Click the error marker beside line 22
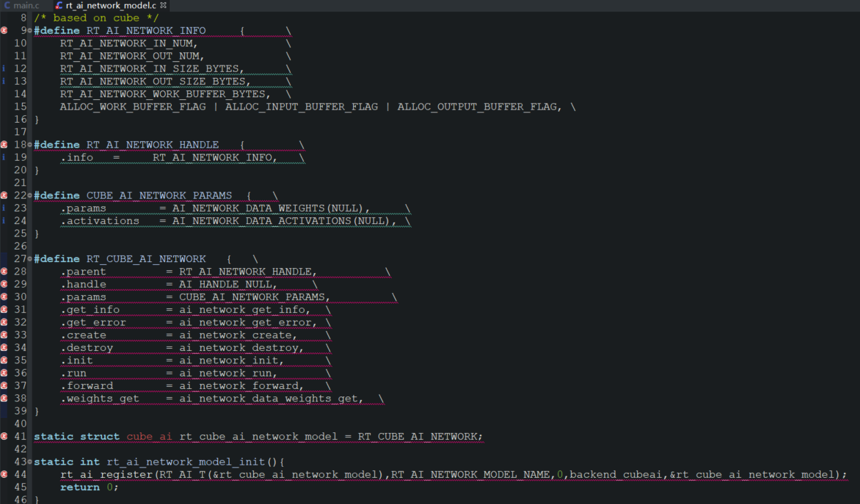The height and width of the screenshot is (504, 860). (x=6, y=195)
